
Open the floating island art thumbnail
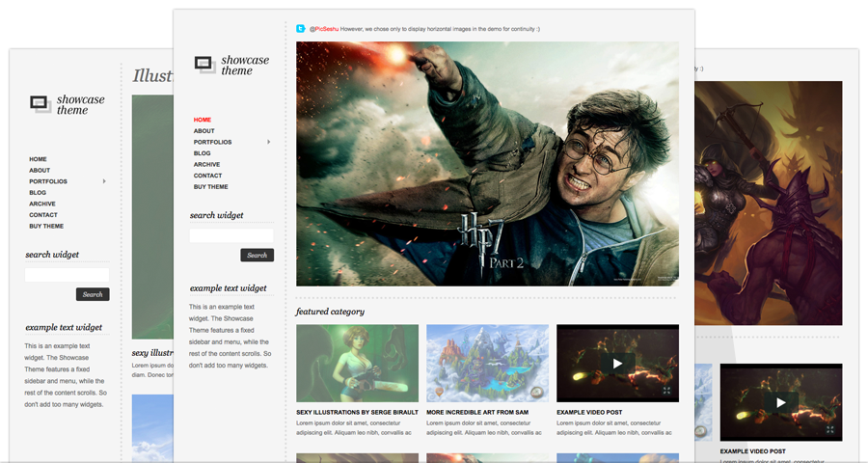coord(487,364)
